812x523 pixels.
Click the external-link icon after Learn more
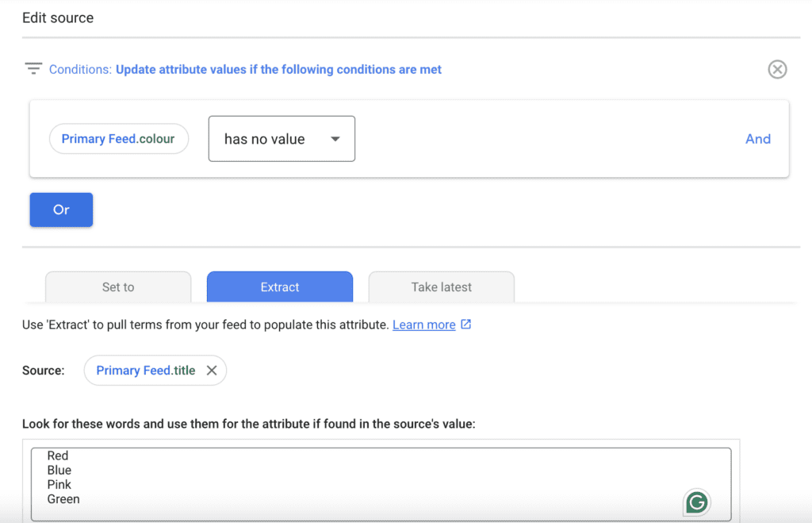[x=465, y=324]
